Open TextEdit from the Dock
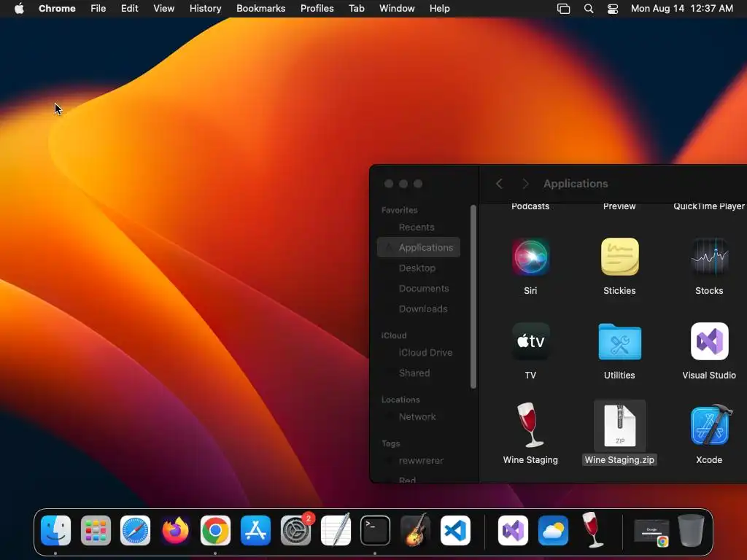747x560 pixels. point(336,531)
